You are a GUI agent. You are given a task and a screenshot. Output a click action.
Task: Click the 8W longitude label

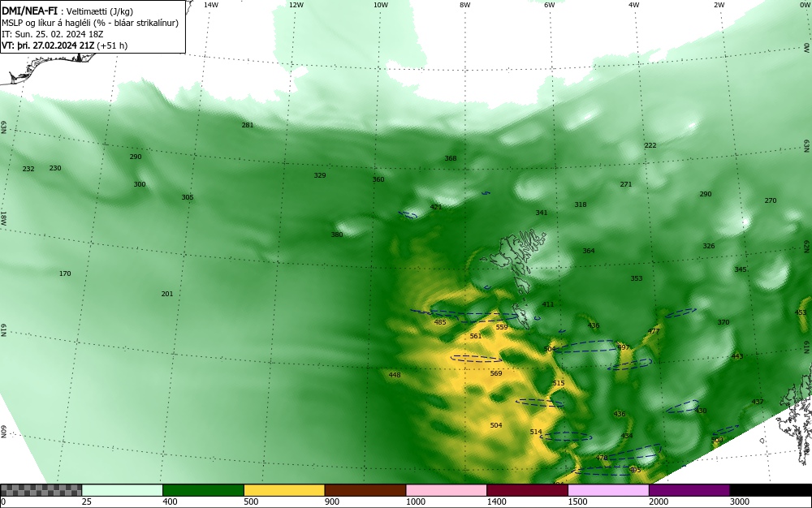click(x=465, y=5)
